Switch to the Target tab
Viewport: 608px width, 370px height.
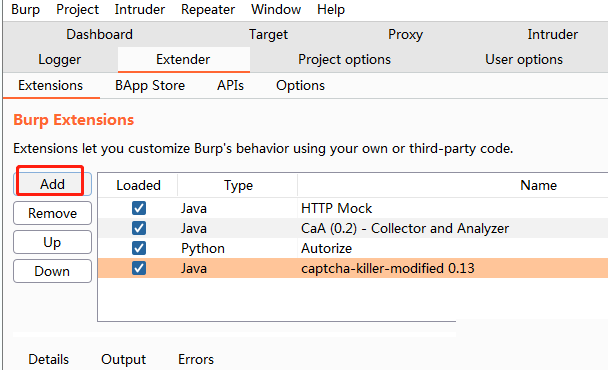pos(268,34)
